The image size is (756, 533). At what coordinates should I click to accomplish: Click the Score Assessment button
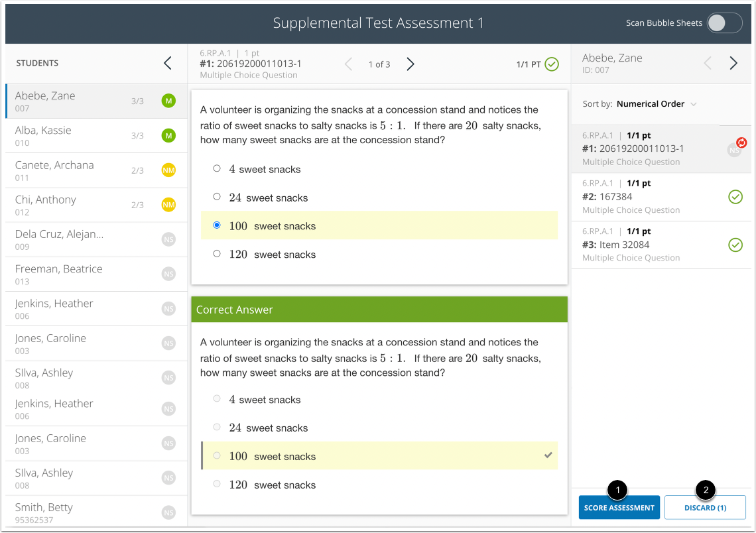click(619, 507)
